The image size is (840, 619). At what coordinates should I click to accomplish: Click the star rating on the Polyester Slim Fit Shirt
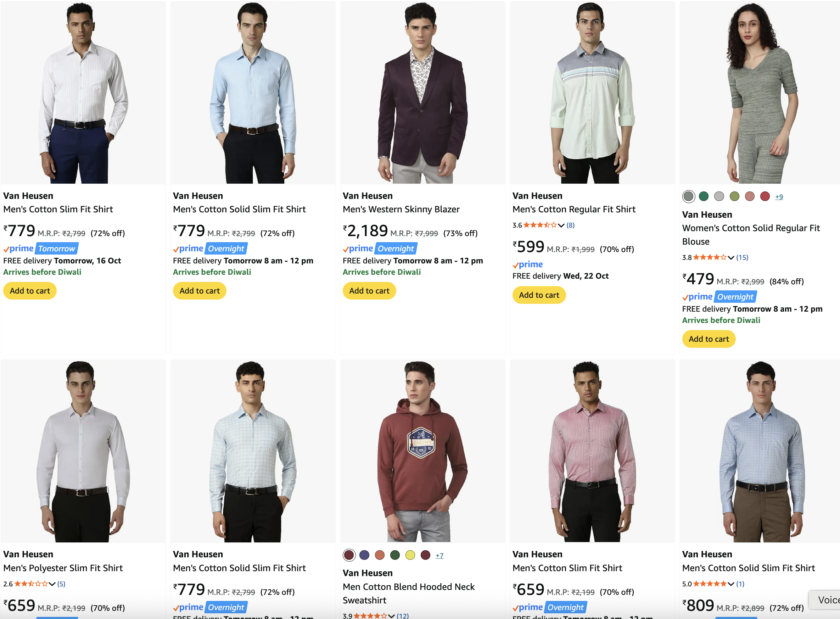(31, 584)
